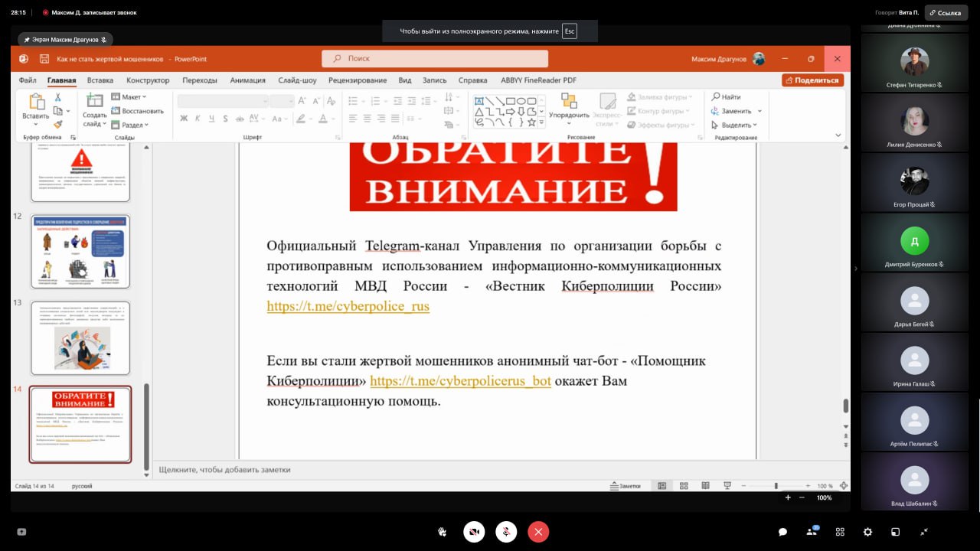
Task: Click the Format Painter brush icon
Action: click(57, 124)
